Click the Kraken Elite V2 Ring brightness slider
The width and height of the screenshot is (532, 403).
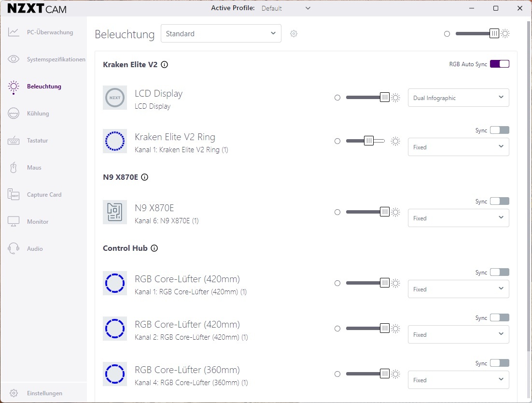coord(365,141)
